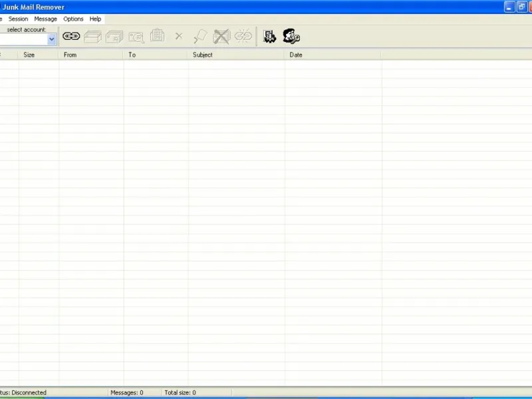
Task: Click the first stacked-envelopes toolbar icon
Action: tap(92, 37)
